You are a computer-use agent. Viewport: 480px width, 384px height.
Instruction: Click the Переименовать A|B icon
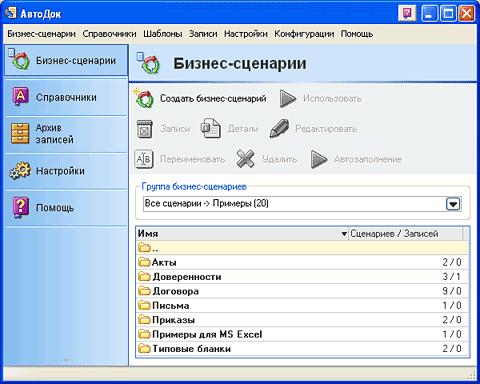[144, 159]
